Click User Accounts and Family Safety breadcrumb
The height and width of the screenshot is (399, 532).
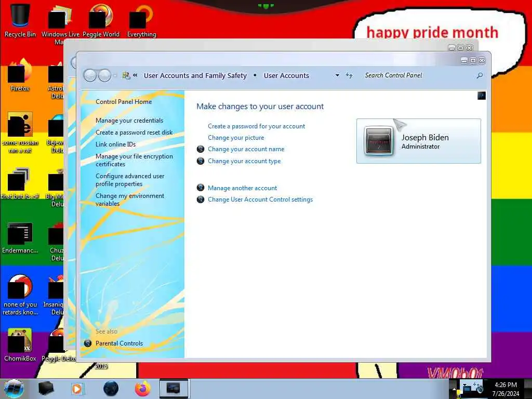pos(195,76)
